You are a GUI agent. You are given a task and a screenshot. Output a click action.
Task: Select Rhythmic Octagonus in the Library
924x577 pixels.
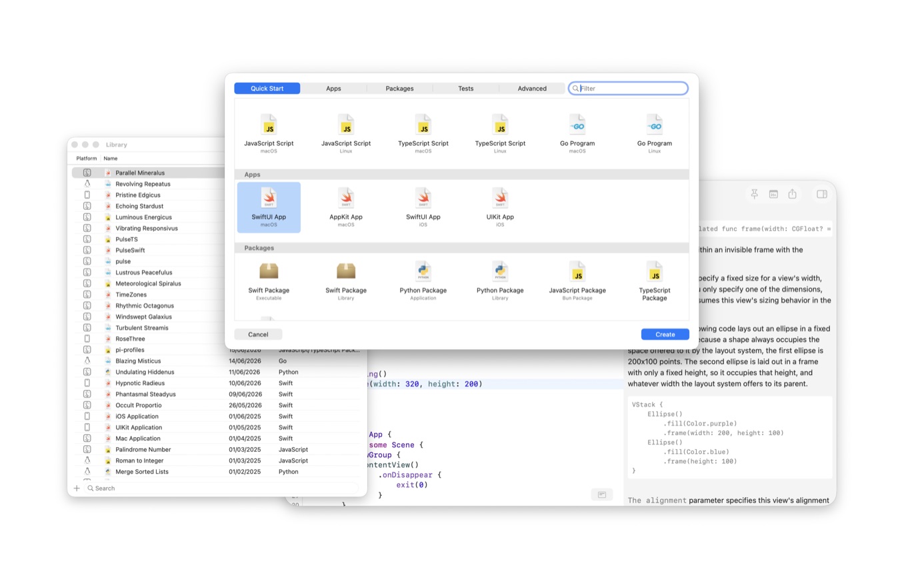coord(148,306)
